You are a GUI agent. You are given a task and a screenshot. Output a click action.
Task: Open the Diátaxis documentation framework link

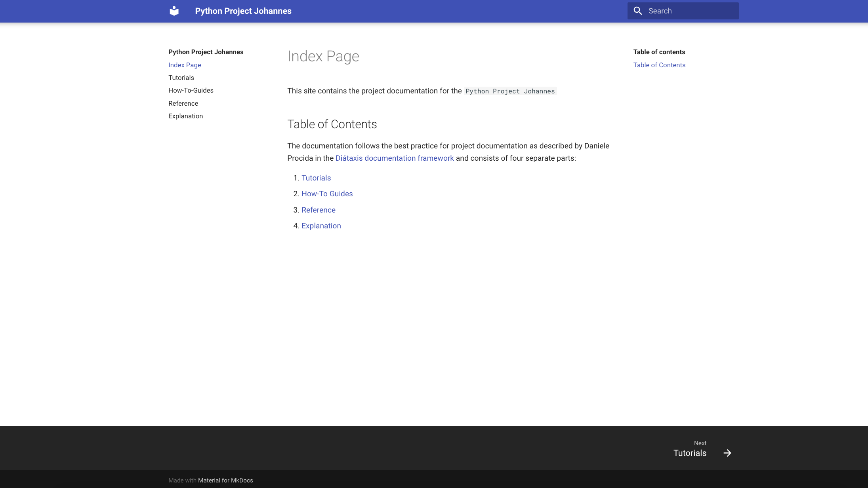tap(395, 158)
